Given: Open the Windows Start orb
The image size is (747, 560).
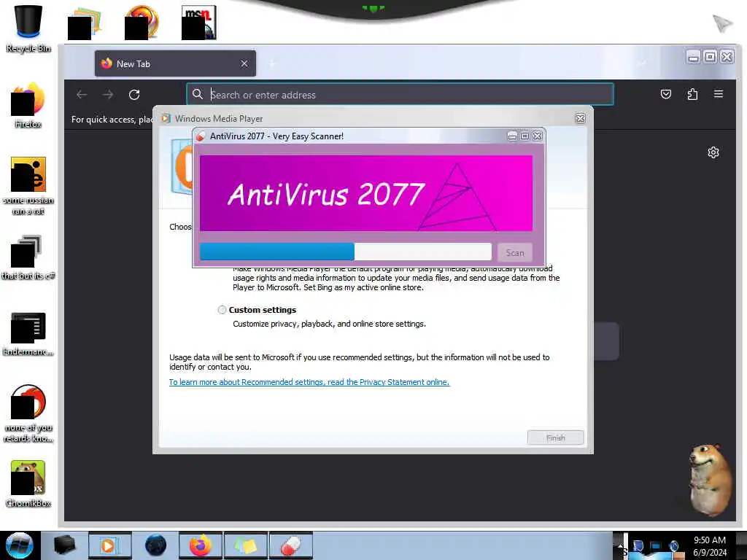Looking at the screenshot, I should point(20,545).
